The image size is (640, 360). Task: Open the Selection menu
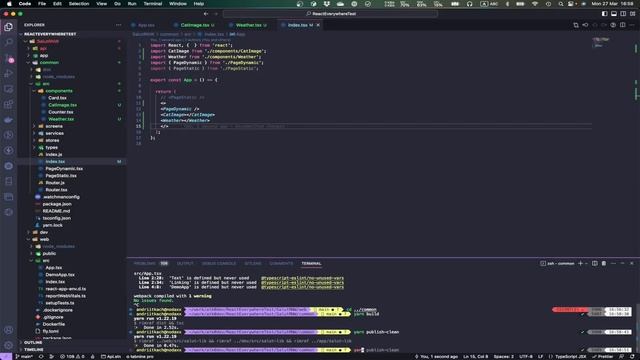pyautogui.click(x=79, y=4)
